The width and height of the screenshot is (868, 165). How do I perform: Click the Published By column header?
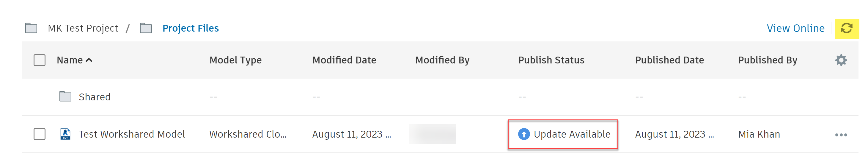pyautogui.click(x=767, y=60)
